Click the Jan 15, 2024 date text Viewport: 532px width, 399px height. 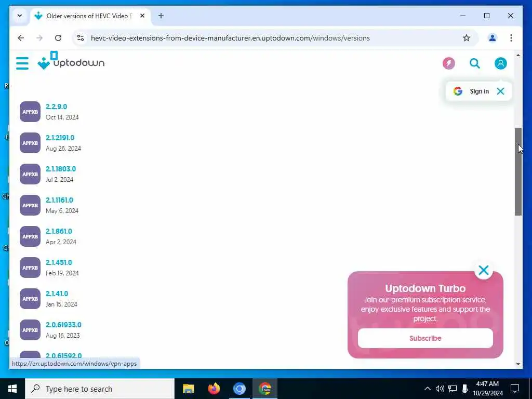[61, 304]
